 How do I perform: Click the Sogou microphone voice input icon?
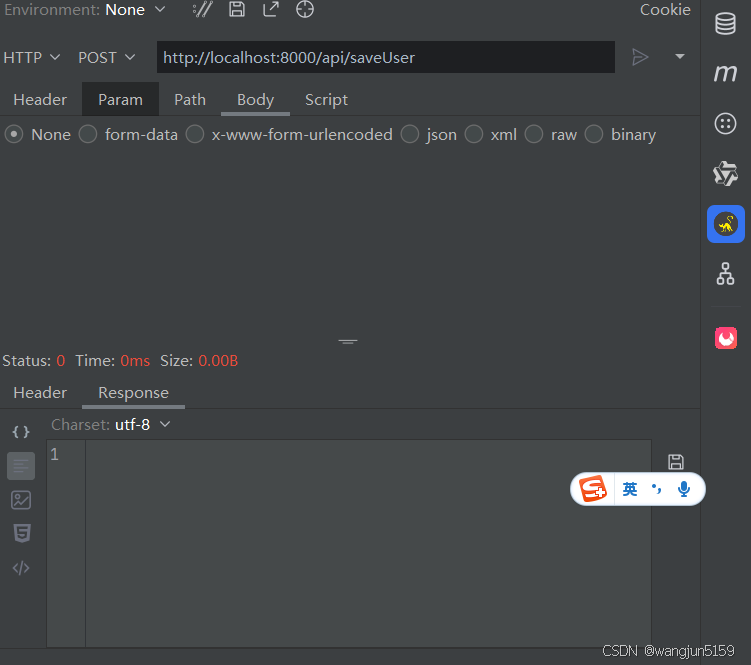tap(684, 489)
